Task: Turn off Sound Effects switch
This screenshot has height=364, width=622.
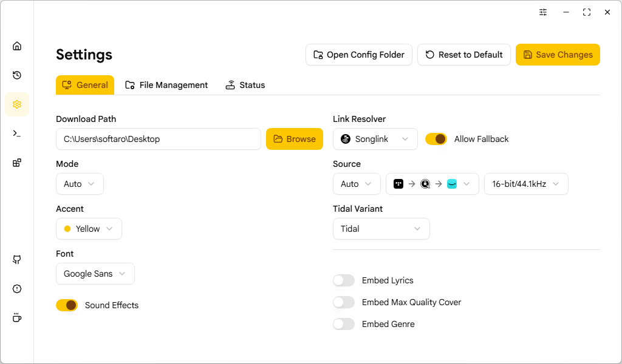Action: 67,305
